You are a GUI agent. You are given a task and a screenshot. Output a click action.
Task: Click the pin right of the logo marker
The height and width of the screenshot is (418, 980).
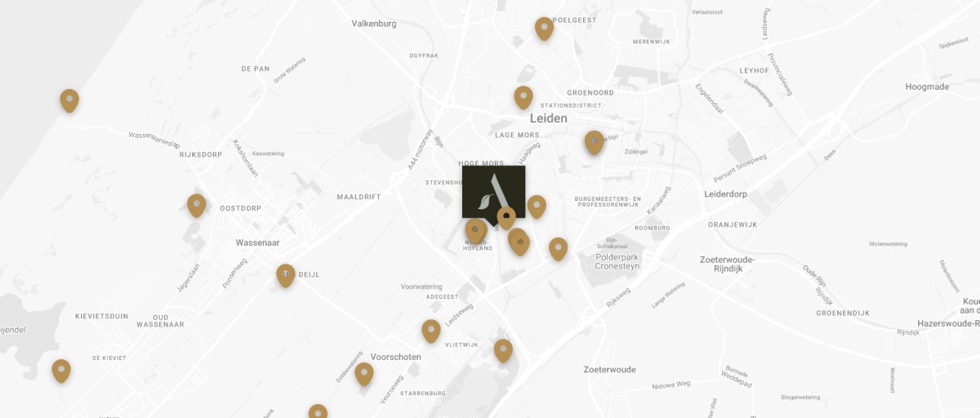(536, 207)
